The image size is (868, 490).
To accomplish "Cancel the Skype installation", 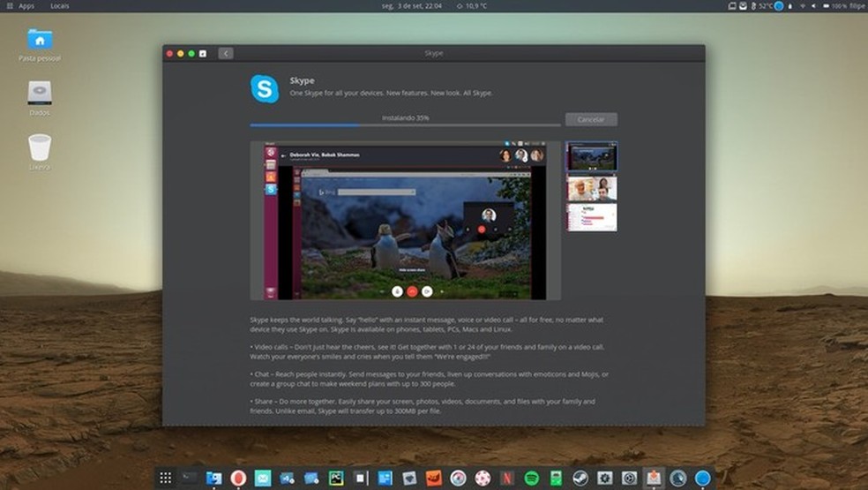I will click(591, 119).
